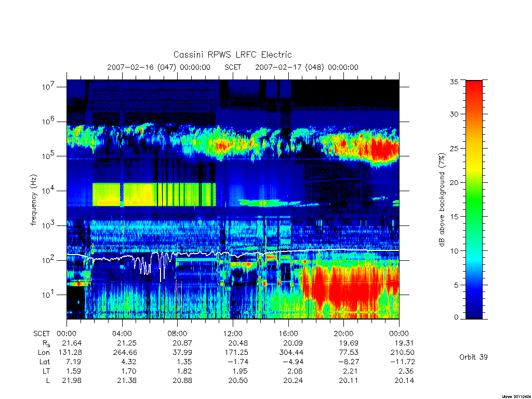Click the frequency tick label 10^4
Image resolution: width=532 pixels, height=399 pixels.
tap(49, 191)
